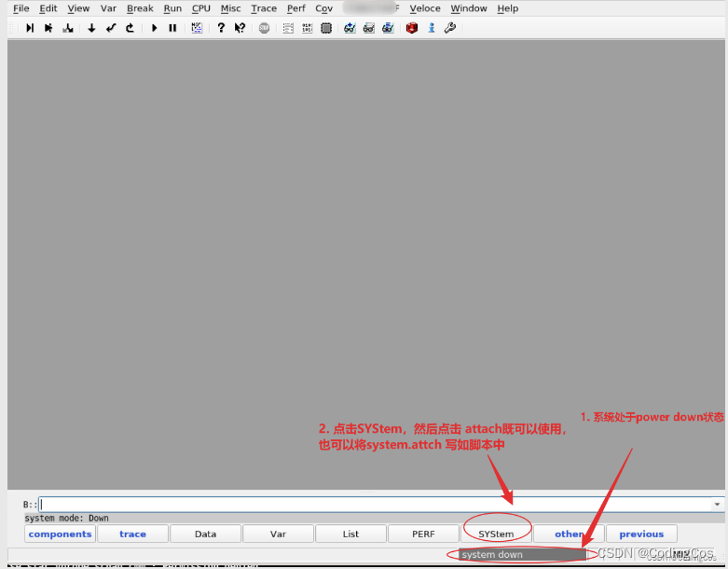This screenshot has width=728, height=569.
Task: Click the middle glasses toolbar icon
Action: pyautogui.click(x=369, y=28)
